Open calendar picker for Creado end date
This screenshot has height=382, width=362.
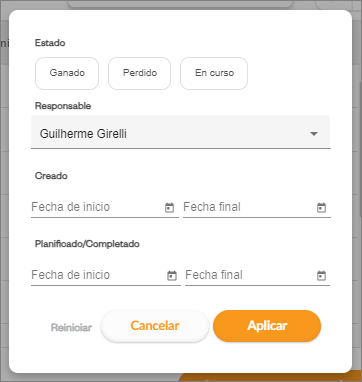(x=321, y=207)
